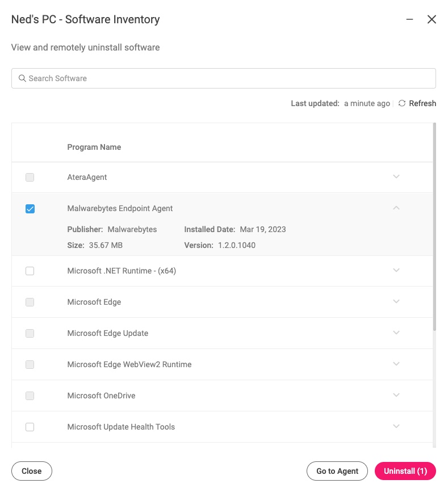The width and height of the screenshot is (448, 492).
Task: Click the version value 1.2.0.1040
Action: click(237, 245)
